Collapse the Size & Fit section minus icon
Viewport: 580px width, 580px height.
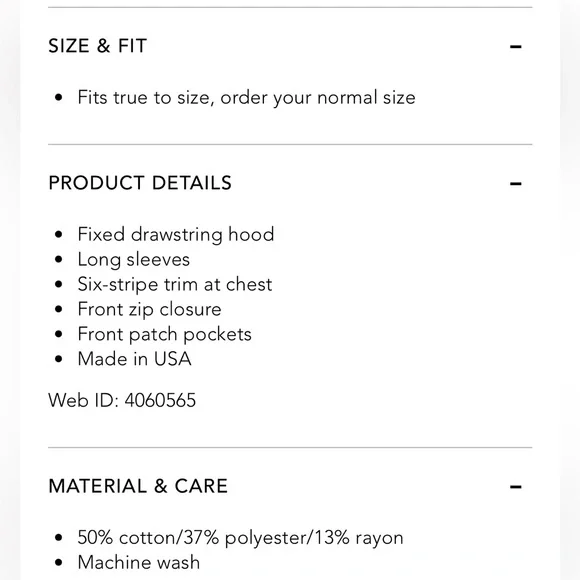click(x=516, y=47)
